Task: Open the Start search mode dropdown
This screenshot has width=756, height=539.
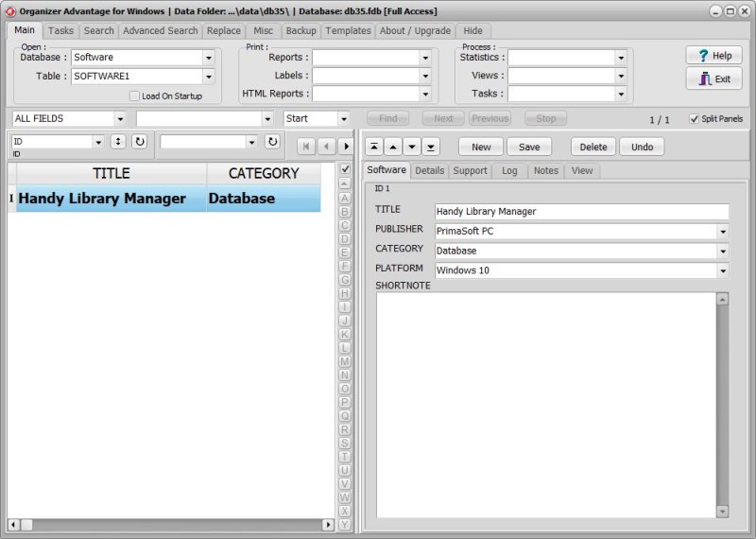Action: [343, 119]
